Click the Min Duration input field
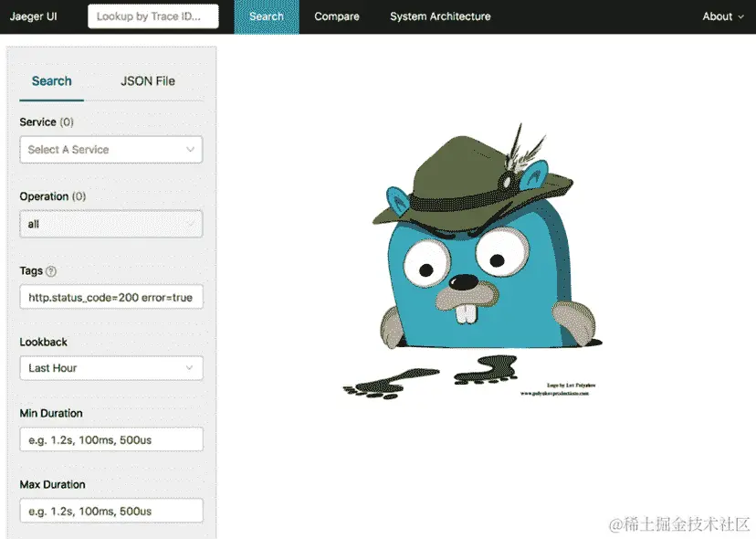Image resolution: width=756 pixels, height=539 pixels. coord(110,439)
